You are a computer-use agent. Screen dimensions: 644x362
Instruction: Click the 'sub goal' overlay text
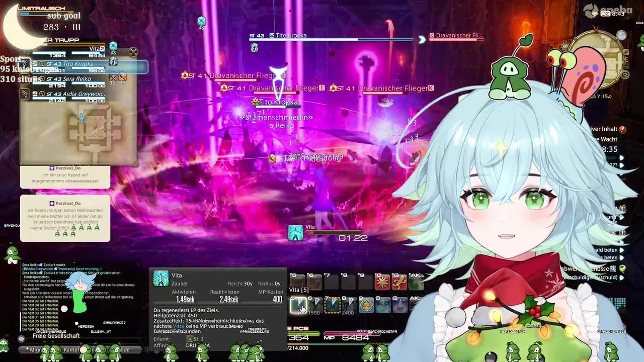(x=64, y=16)
